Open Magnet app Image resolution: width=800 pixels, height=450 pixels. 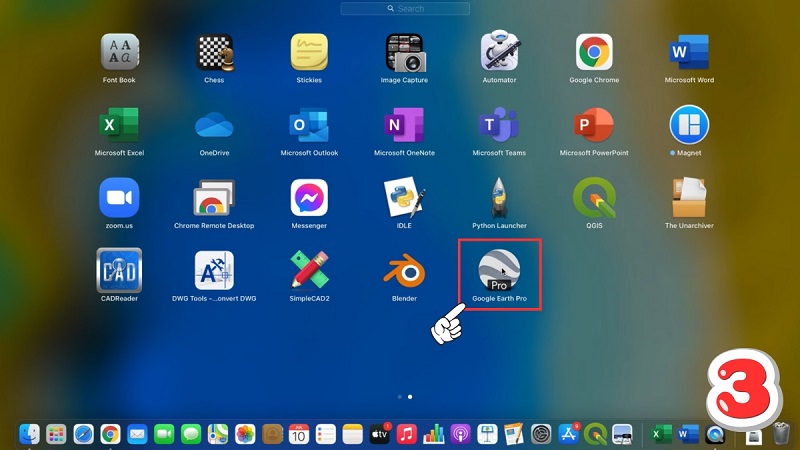coord(689,125)
